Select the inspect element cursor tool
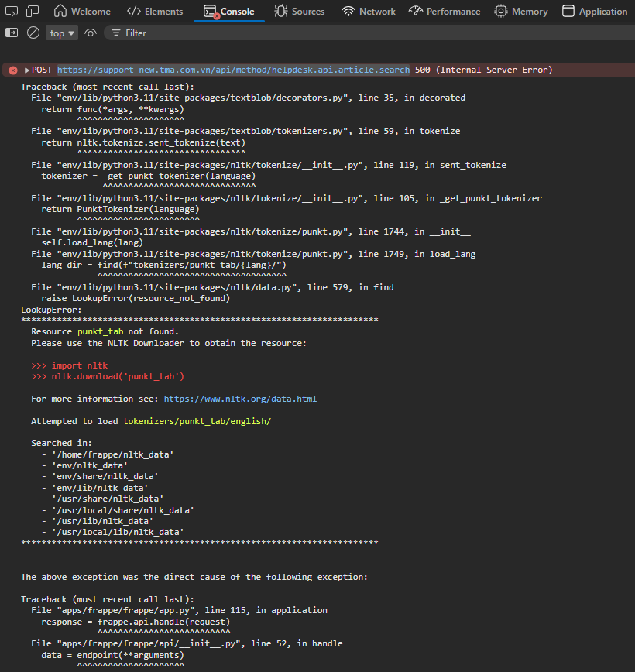Image resolution: width=635 pixels, height=672 pixels. [x=10, y=11]
